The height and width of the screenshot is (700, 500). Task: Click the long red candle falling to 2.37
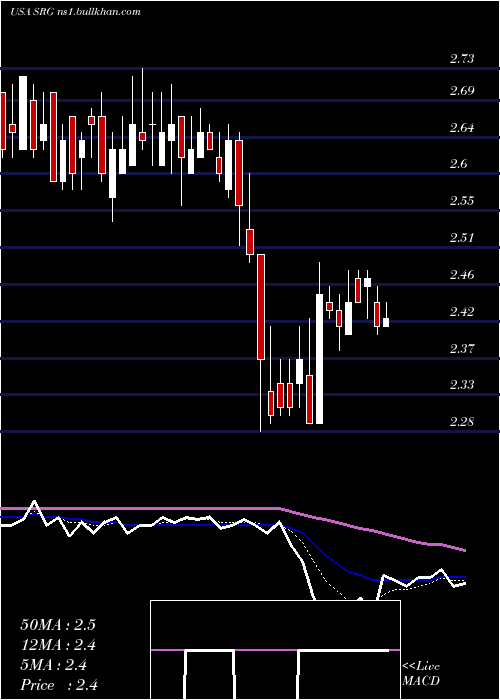point(261,307)
